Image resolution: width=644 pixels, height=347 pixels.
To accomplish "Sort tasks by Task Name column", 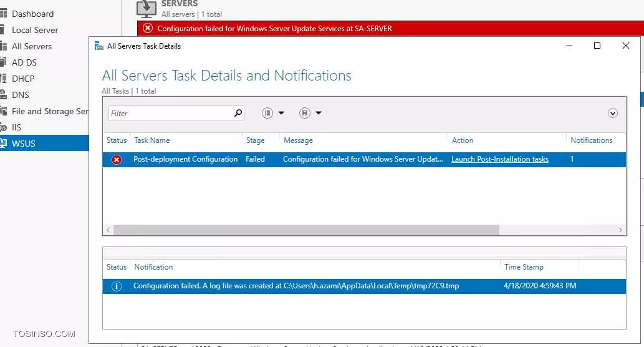I will (x=152, y=140).
